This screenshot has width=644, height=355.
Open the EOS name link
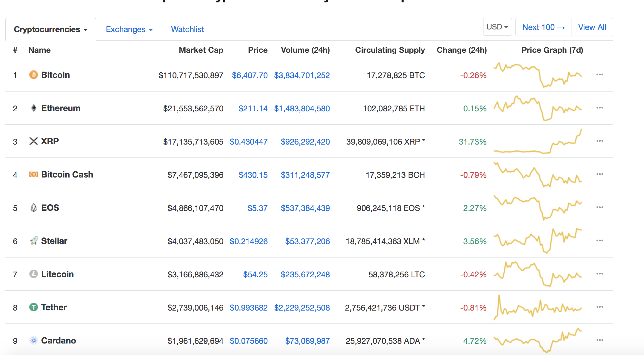(50, 207)
